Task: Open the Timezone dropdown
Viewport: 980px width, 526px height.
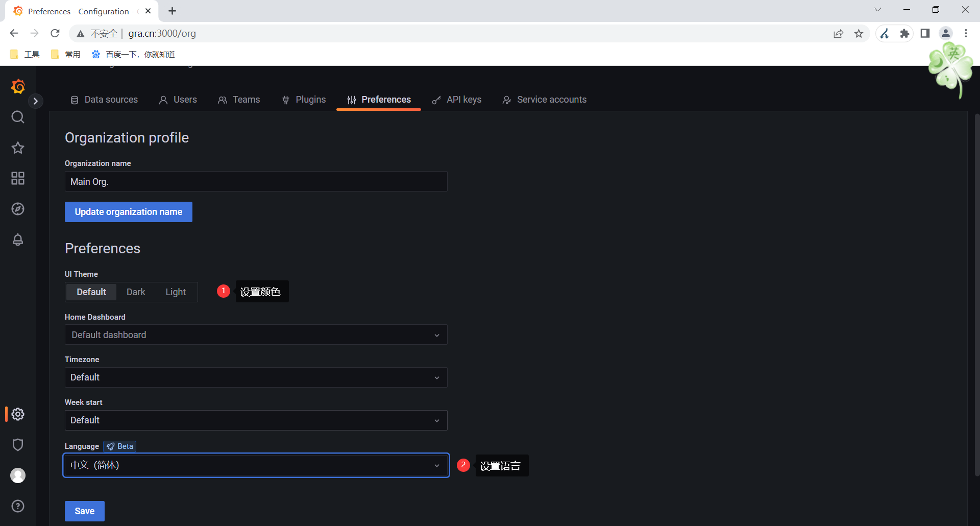Action: (256, 377)
